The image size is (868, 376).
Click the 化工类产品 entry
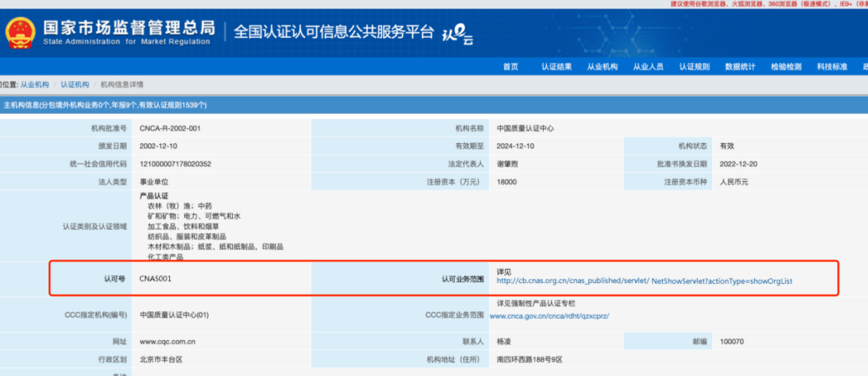165,256
